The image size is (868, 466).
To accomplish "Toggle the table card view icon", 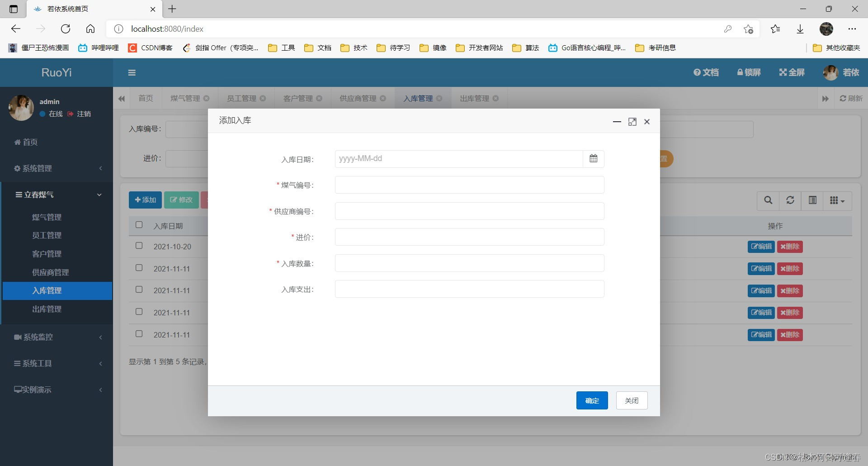I will pos(812,200).
